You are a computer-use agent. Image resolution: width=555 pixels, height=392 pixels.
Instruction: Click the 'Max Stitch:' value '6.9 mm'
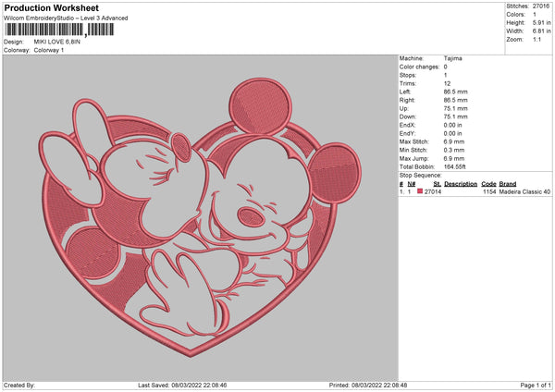pyautogui.click(x=454, y=141)
